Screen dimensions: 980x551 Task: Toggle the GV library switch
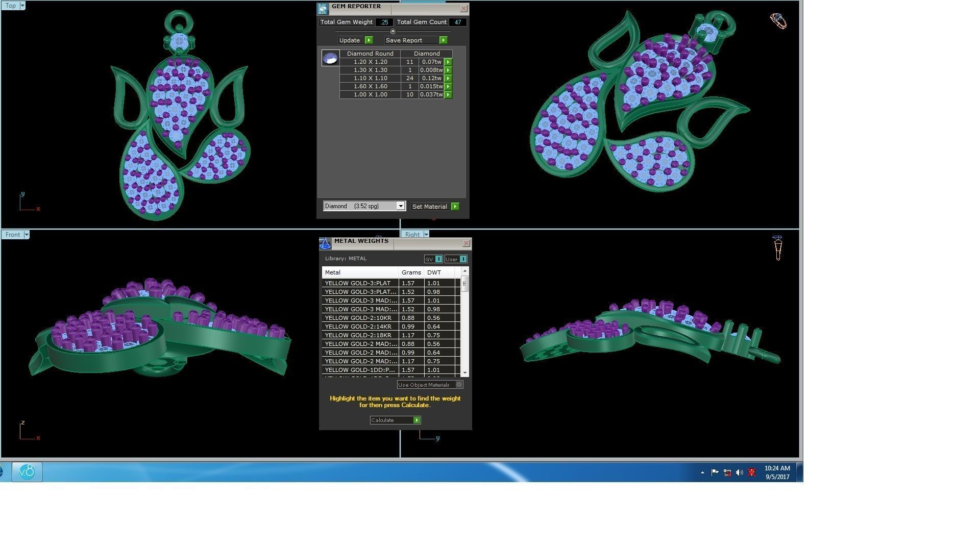pyautogui.click(x=438, y=259)
